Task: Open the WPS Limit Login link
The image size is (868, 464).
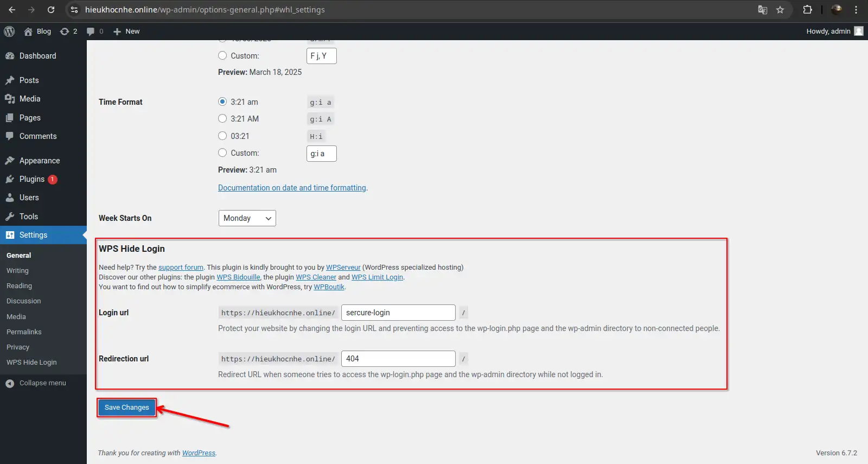Action: (377, 277)
